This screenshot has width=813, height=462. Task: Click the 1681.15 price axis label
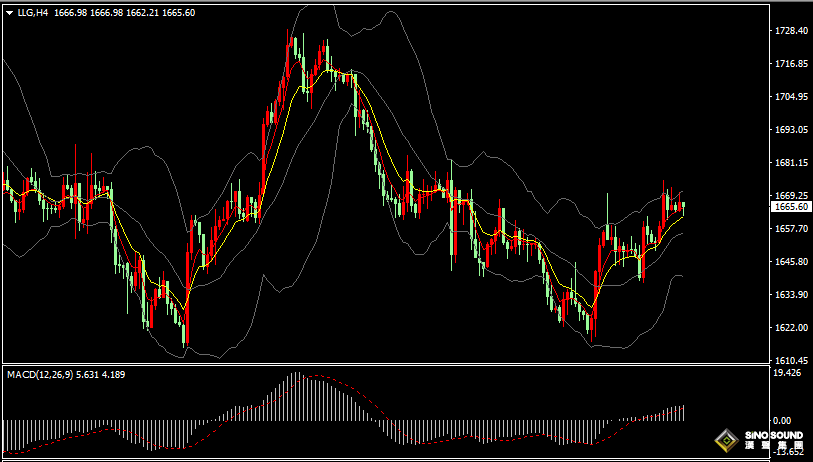pos(791,163)
